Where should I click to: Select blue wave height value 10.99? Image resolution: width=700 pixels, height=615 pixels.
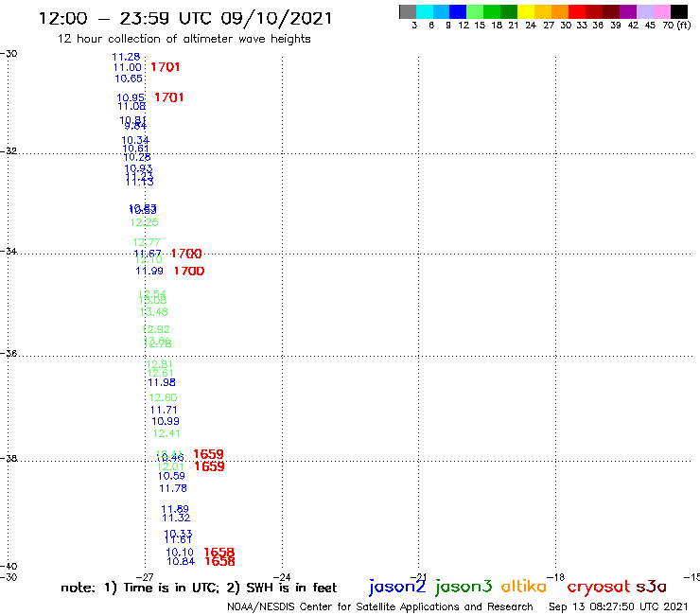[166, 421]
